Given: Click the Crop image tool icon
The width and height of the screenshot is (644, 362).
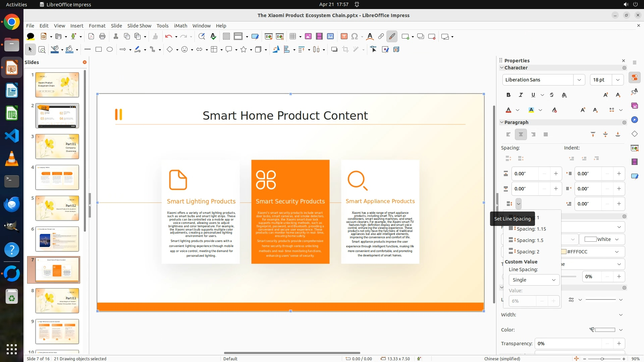Looking at the screenshot, I should pos(345,49).
